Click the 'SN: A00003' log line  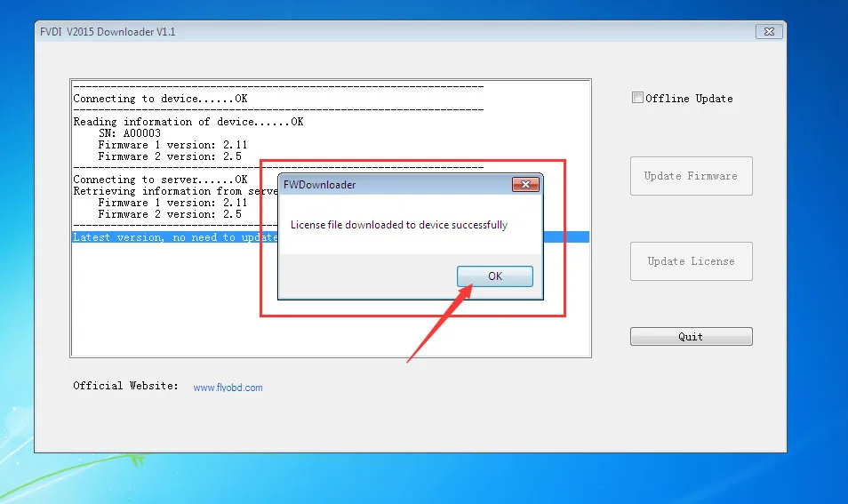click(129, 133)
